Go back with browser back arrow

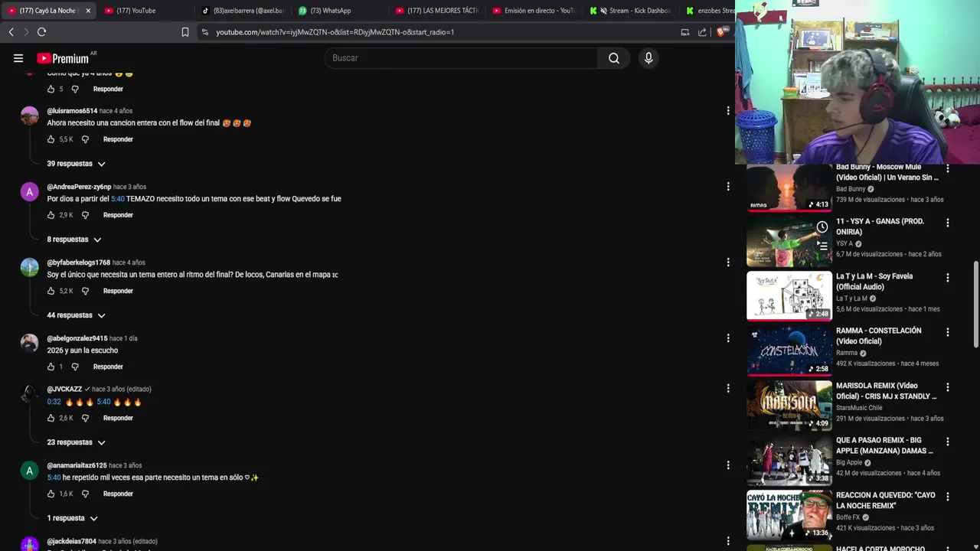tap(11, 32)
